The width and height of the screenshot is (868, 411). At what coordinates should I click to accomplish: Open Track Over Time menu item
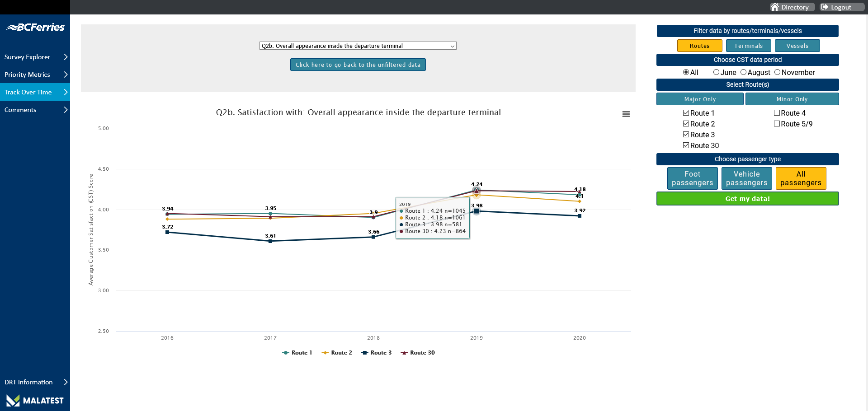[x=35, y=92]
